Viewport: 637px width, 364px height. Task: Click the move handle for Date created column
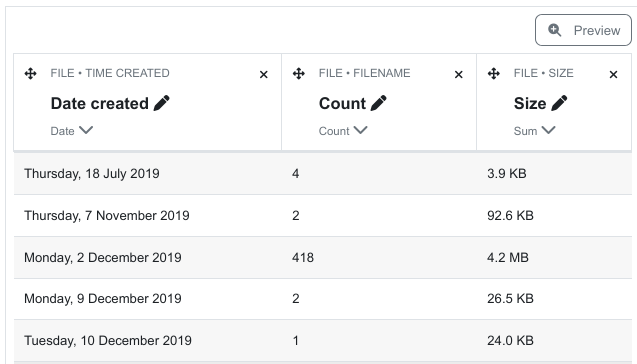[x=30, y=74]
